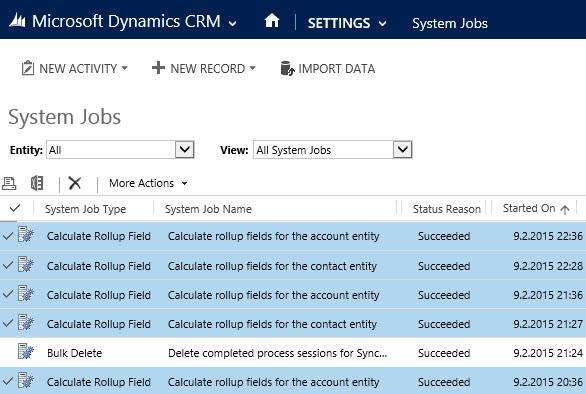This screenshot has width=586, height=394.
Task: Click job icon for 21:36 account rollup
Action: tap(26, 293)
